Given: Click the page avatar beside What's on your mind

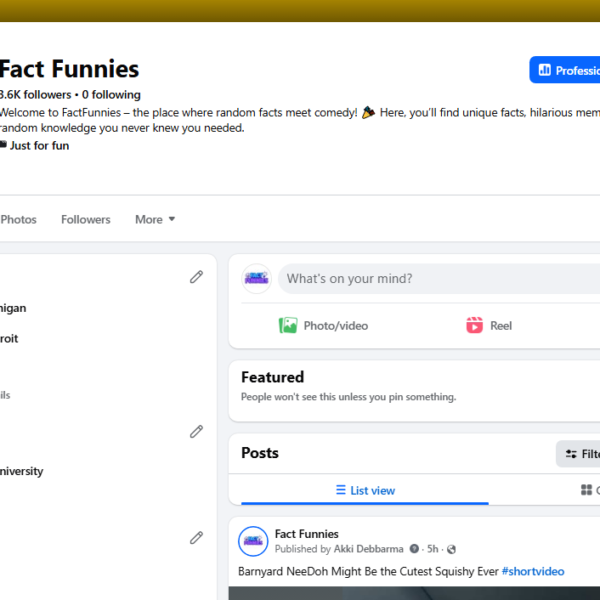Looking at the screenshot, I should coord(256,279).
